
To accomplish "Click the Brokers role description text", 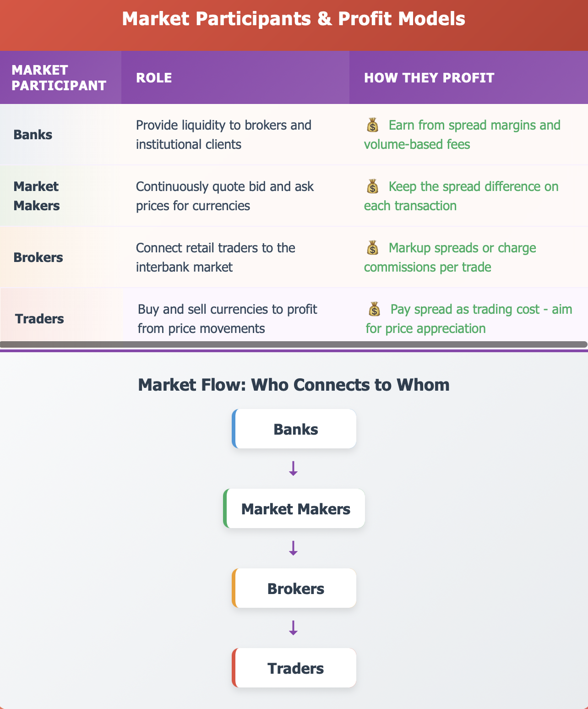I will tap(216, 257).
